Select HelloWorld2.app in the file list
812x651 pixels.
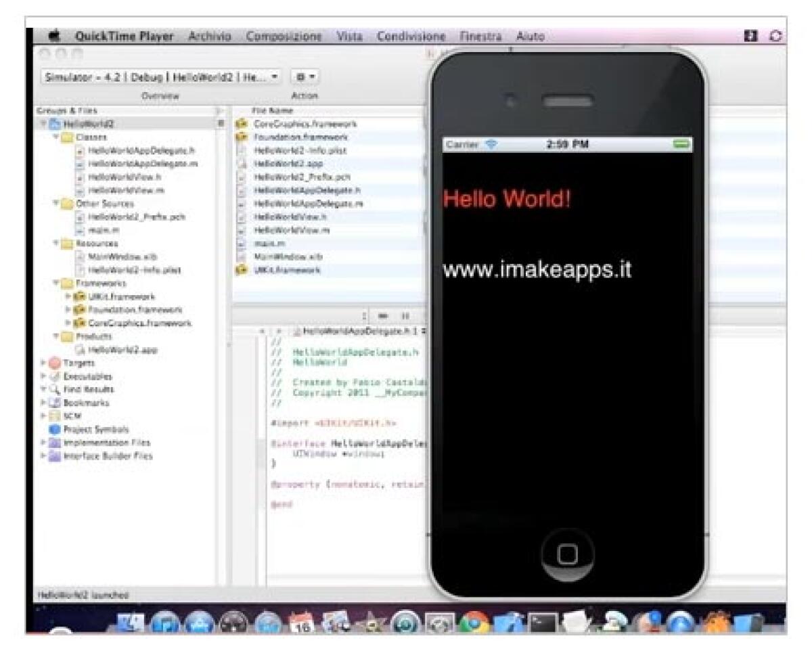[x=289, y=164]
